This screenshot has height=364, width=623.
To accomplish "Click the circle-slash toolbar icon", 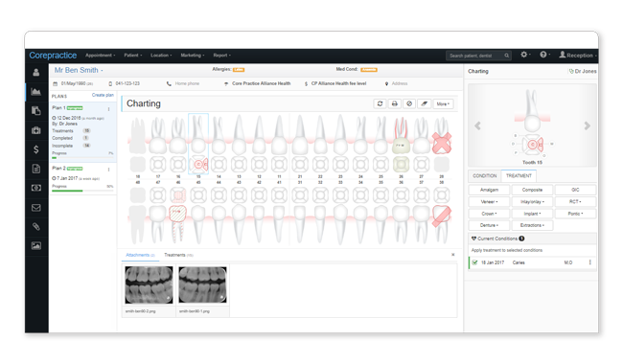I will pos(409,103).
